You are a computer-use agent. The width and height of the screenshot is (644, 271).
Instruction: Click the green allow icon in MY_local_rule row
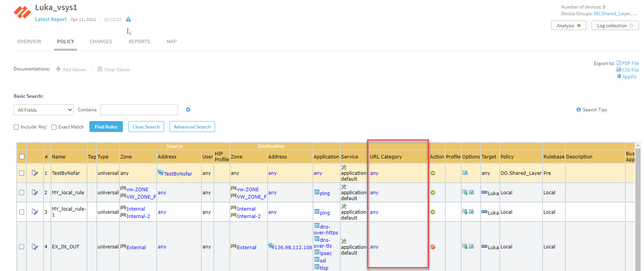433,192
